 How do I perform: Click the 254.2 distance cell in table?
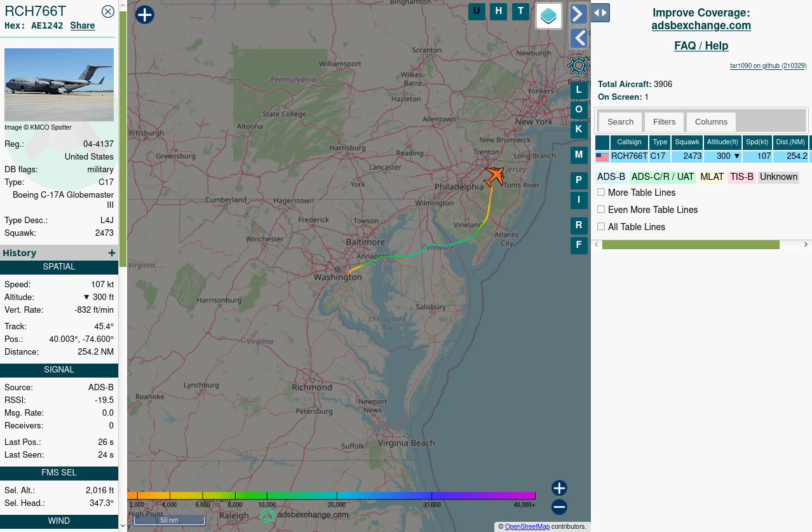tap(791, 156)
